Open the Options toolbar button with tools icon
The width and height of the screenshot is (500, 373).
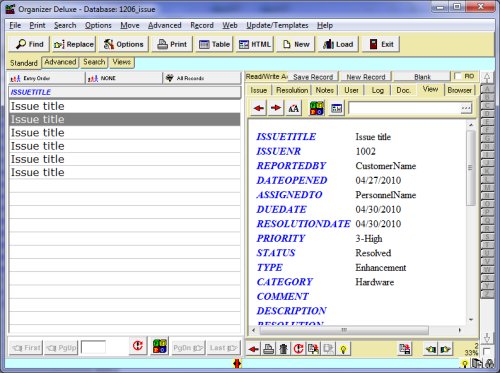123,44
